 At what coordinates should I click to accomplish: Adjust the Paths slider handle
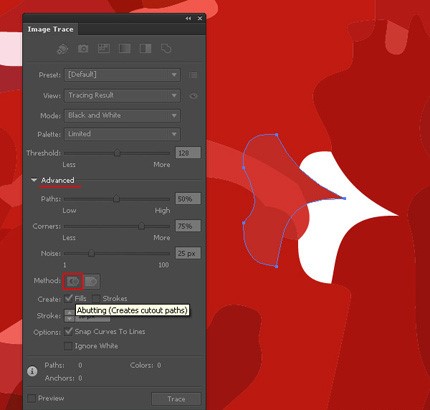point(116,199)
